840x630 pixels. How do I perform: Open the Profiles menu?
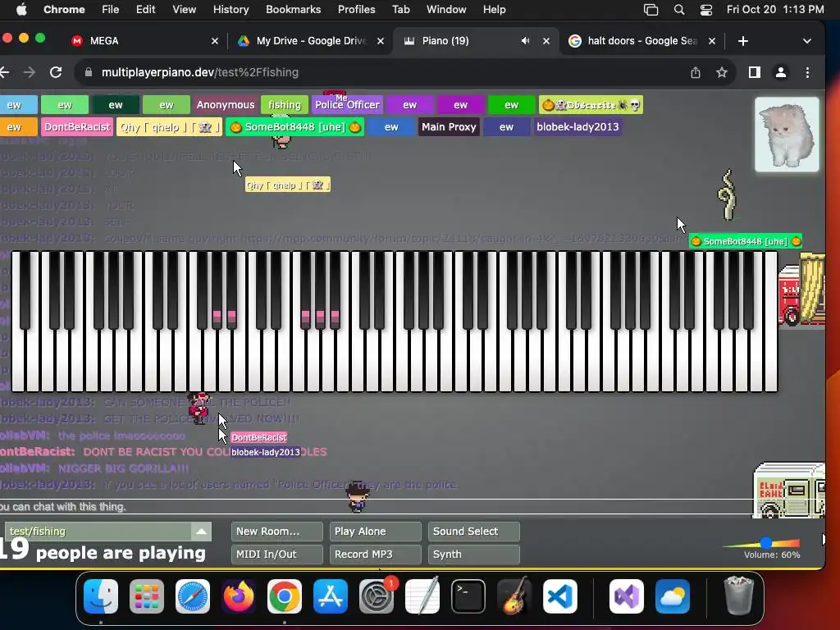(x=356, y=10)
